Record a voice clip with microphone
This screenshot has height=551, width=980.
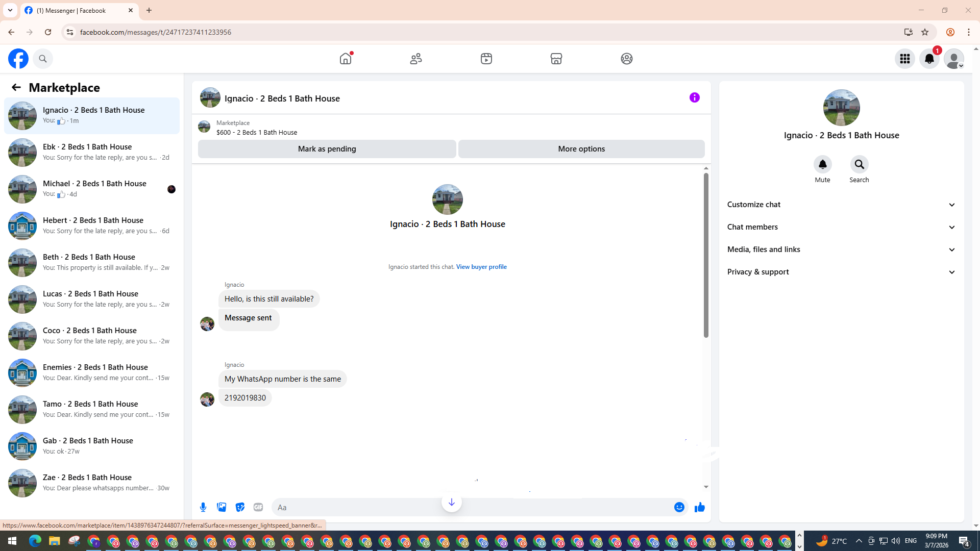pyautogui.click(x=203, y=507)
